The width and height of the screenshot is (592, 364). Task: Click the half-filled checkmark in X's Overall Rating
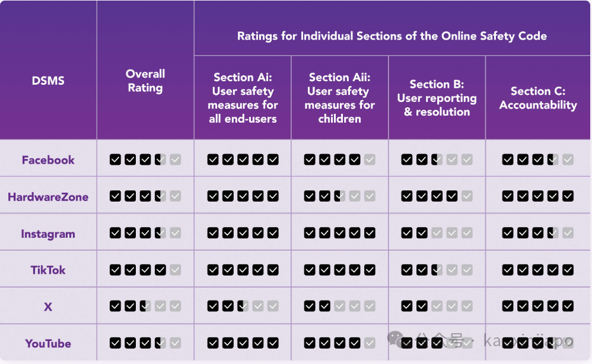[145, 306]
